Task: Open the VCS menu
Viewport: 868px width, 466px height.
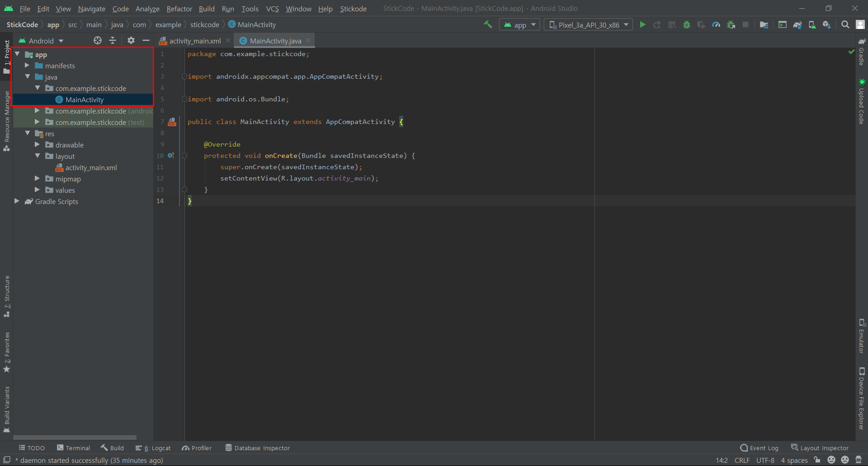Action: [272, 9]
